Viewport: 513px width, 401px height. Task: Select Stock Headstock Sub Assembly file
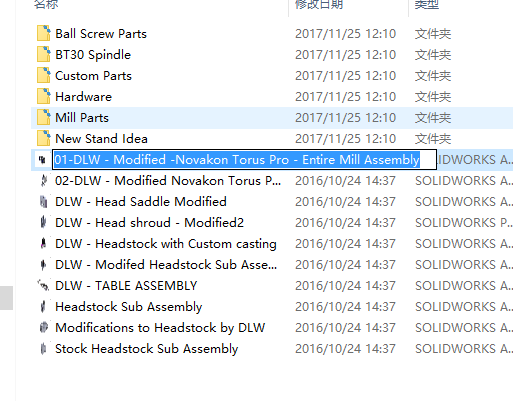coord(147,349)
